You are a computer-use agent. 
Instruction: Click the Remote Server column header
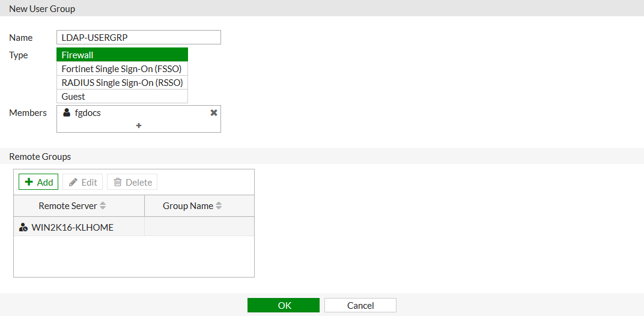click(68, 206)
